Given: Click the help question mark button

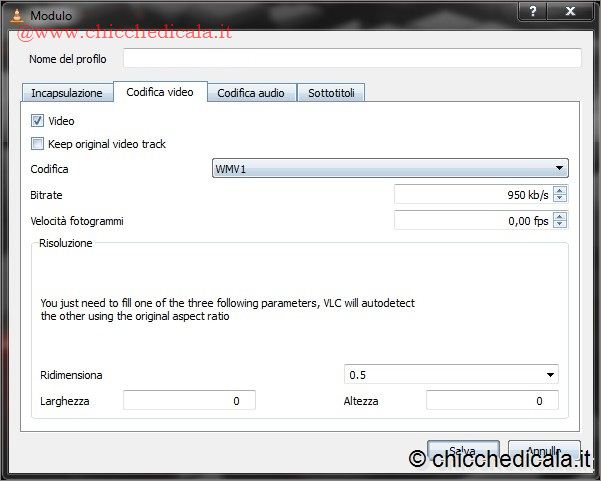Looking at the screenshot, I should 535,11.
